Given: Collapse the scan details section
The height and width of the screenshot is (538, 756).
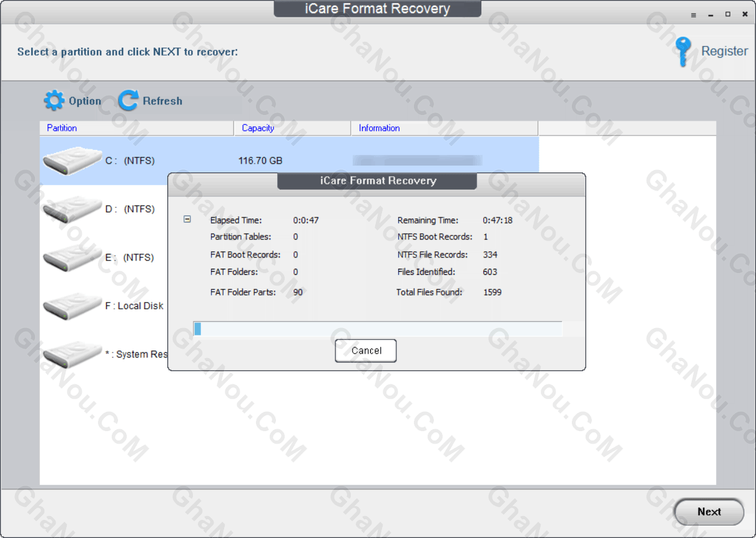Looking at the screenshot, I should coord(187,219).
